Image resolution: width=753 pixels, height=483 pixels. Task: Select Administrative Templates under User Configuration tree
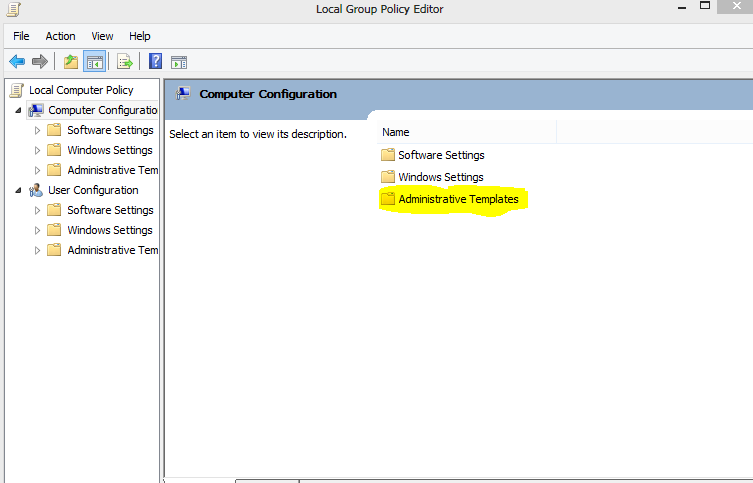click(113, 250)
